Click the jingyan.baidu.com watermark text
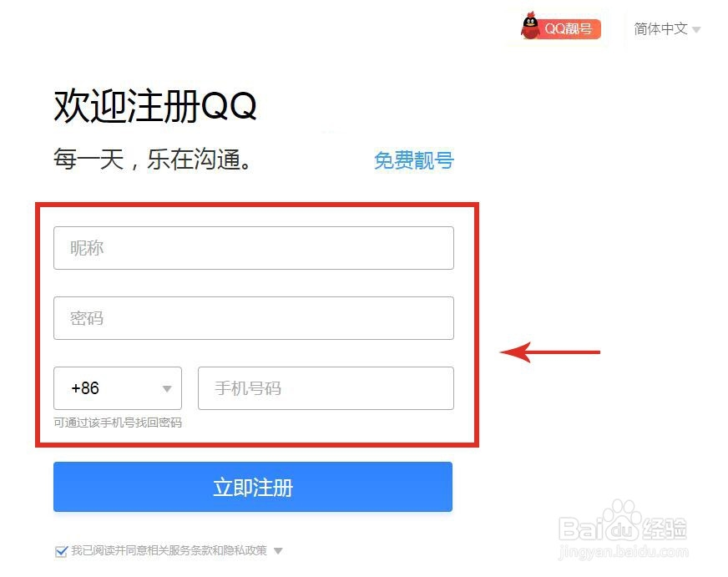728x577 pixels. pyautogui.click(x=623, y=551)
